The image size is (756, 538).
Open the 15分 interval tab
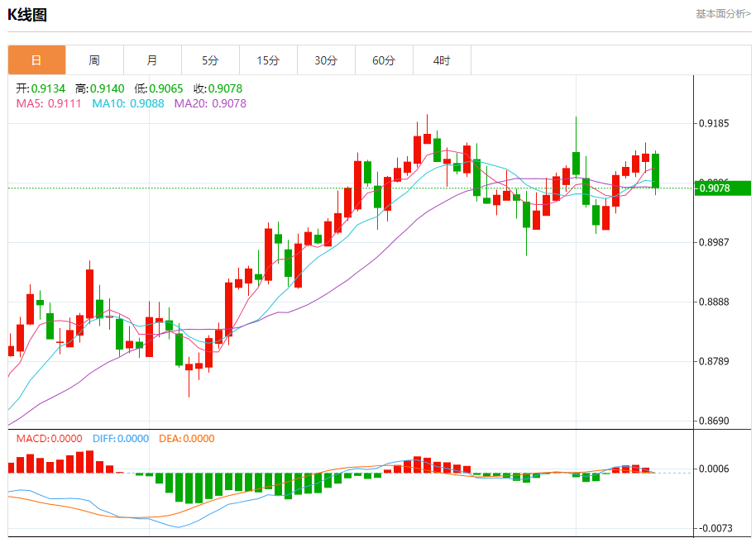pos(268,60)
